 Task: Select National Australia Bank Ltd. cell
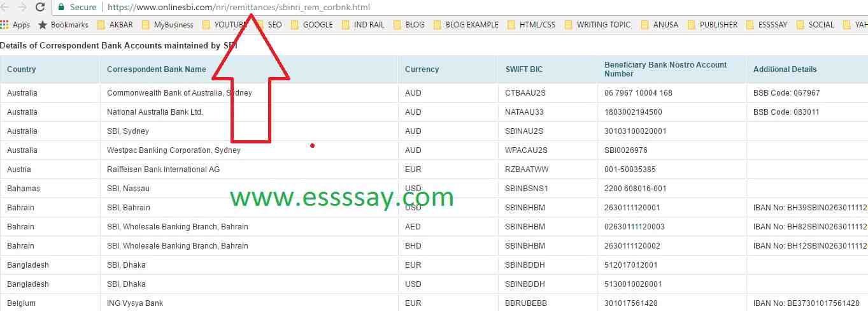(249, 112)
